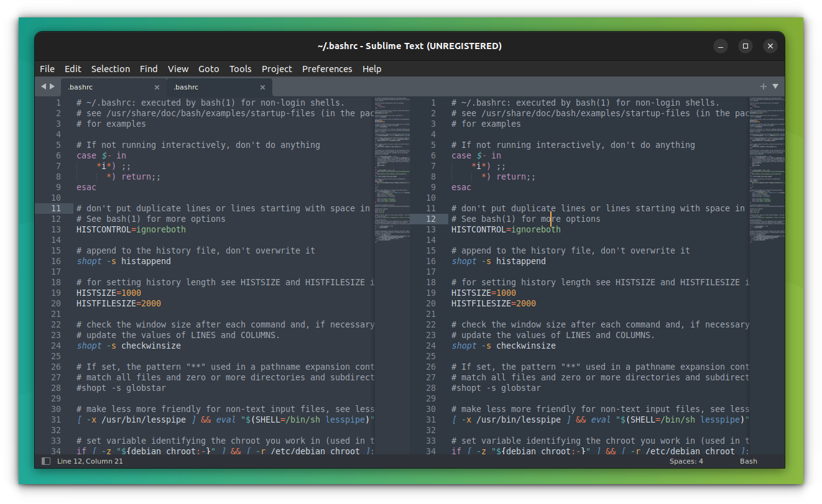
Task: Change indentation via Spaces: 4
Action: coord(686,461)
